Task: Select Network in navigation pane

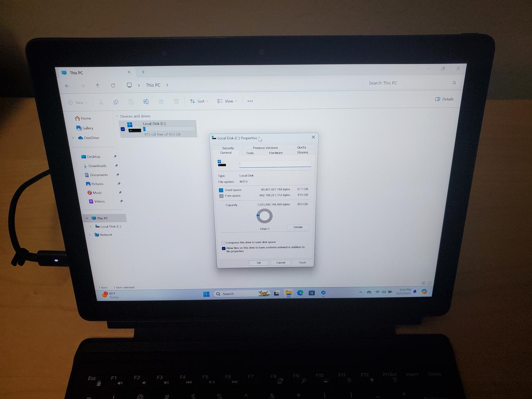Action: pyautogui.click(x=103, y=235)
